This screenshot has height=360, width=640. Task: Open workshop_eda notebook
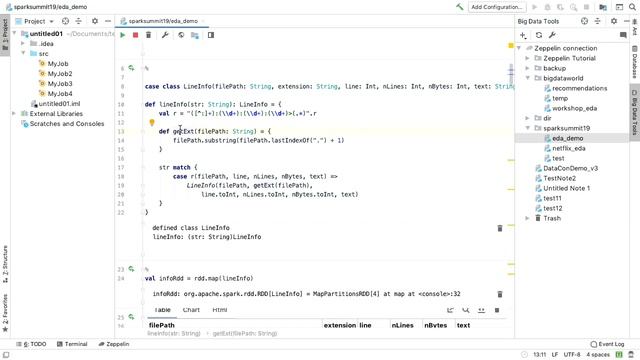[x=574, y=108]
